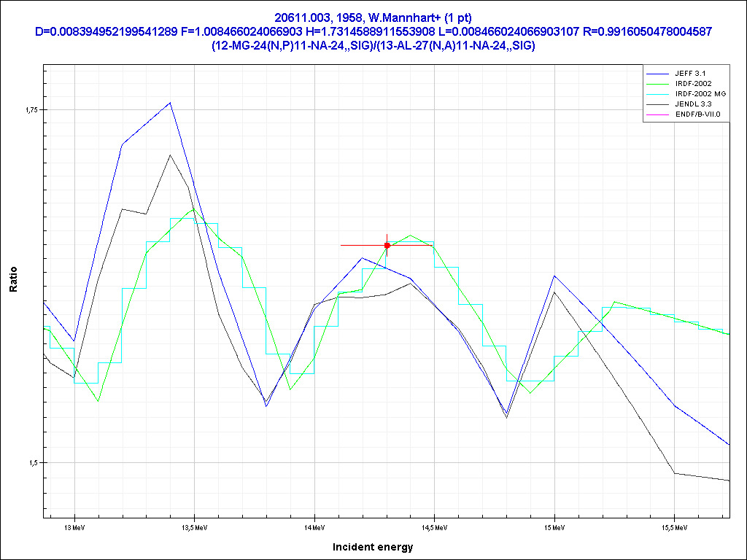Image resolution: width=747 pixels, height=560 pixels.
Task: Click the reaction formula subtitle line
Action: pyautogui.click(x=373, y=46)
